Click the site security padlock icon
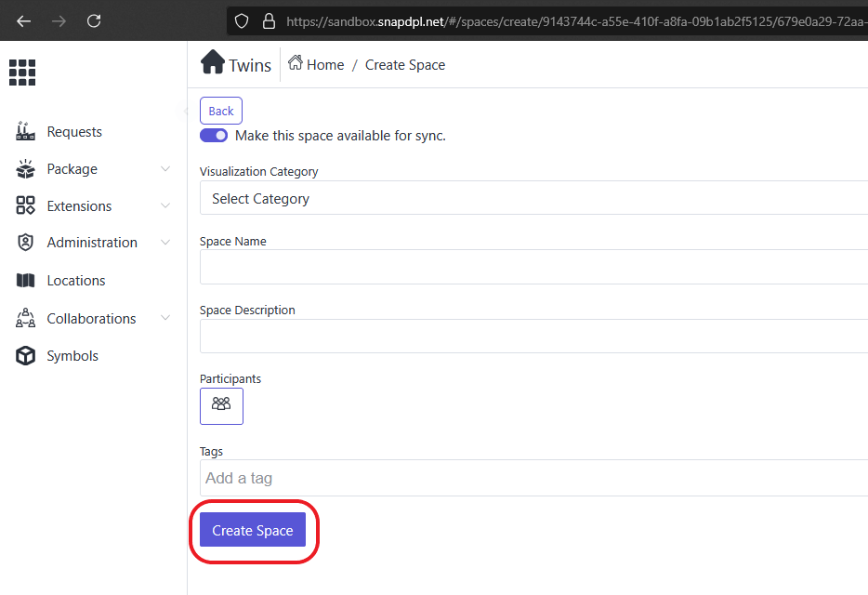The height and width of the screenshot is (595, 868). 269,21
